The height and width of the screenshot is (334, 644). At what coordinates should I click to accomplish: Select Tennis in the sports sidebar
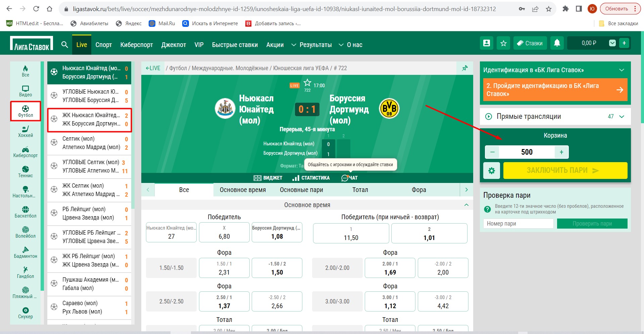[26, 172]
